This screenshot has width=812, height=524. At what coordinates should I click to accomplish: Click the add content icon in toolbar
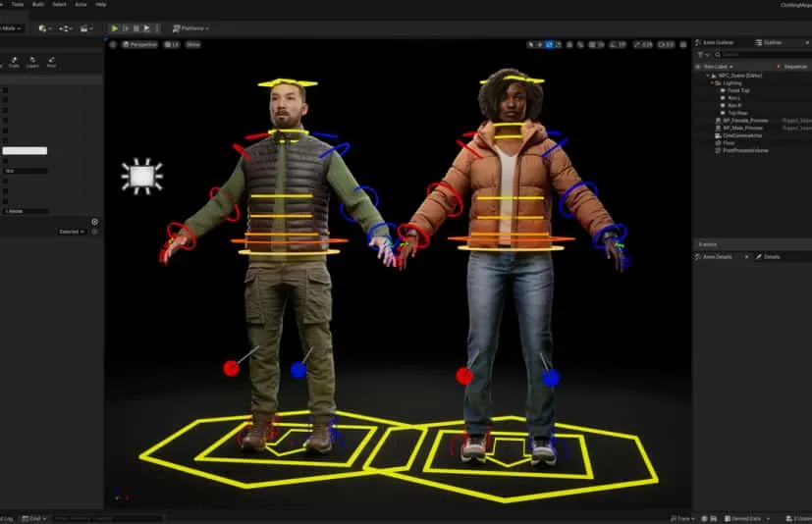42,28
